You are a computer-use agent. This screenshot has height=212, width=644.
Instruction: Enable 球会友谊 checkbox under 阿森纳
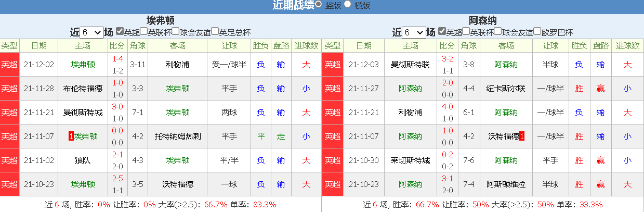click(497, 31)
